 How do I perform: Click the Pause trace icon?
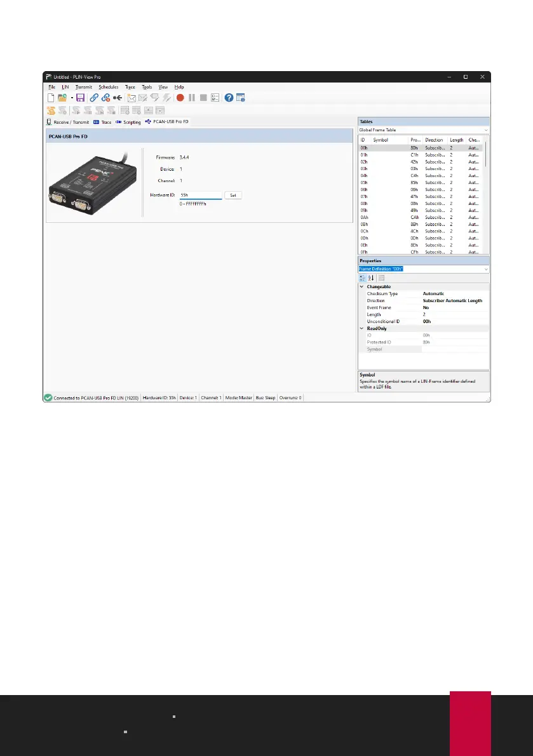192,98
